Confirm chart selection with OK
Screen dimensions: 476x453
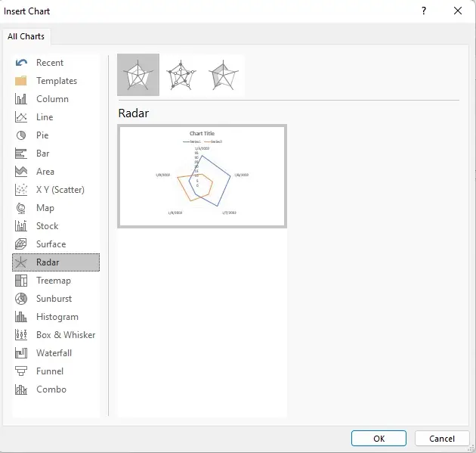pos(379,439)
